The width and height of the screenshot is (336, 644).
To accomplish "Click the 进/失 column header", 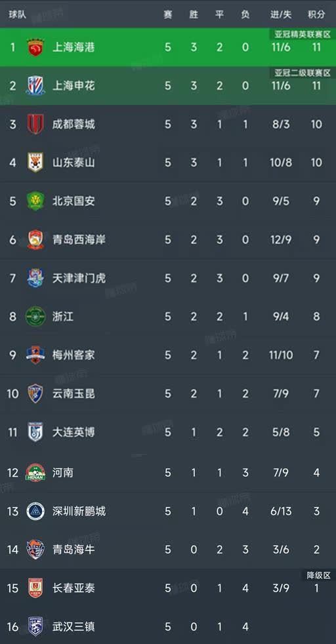I will click(281, 14).
